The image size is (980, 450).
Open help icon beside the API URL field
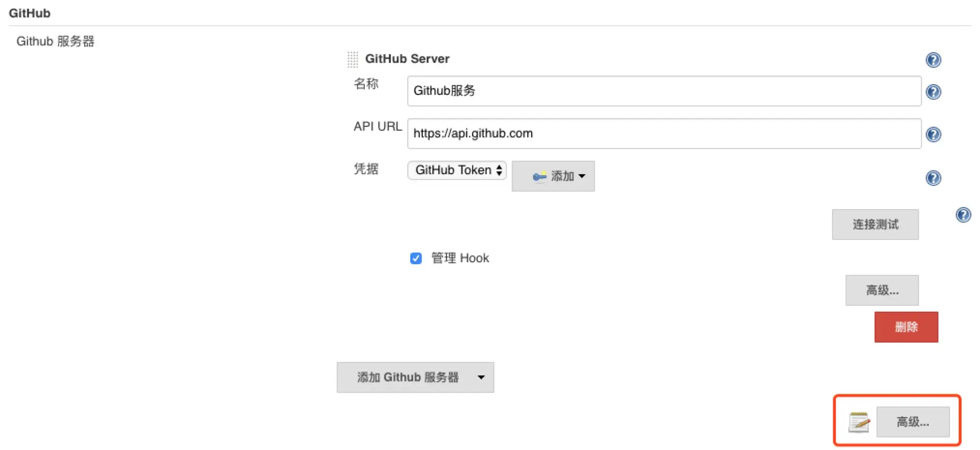tap(933, 135)
